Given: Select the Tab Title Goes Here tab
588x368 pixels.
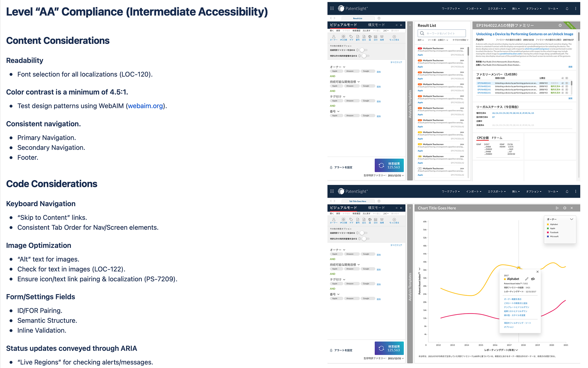Looking at the screenshot, I should click(358, 201).
